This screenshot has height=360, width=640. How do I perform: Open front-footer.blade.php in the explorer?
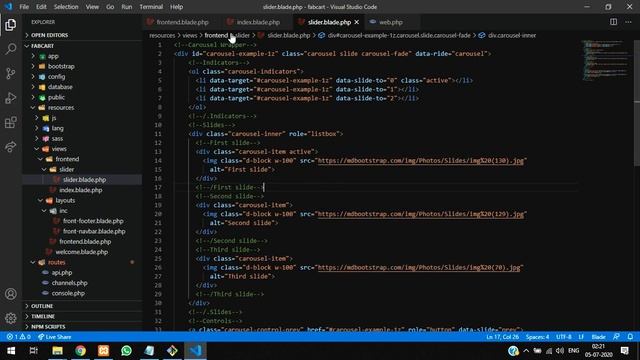click(93, 221)
